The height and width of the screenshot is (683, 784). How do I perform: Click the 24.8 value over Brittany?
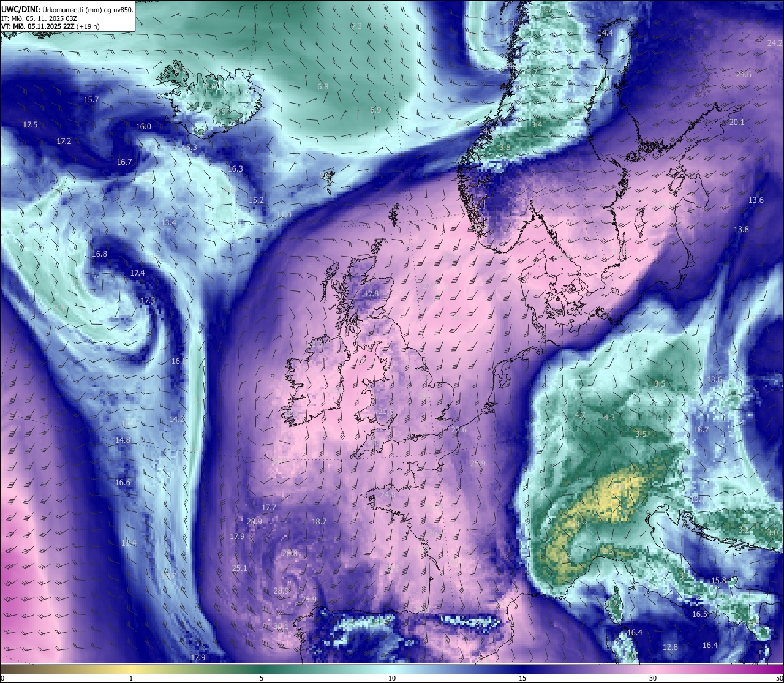pos(388,494)
